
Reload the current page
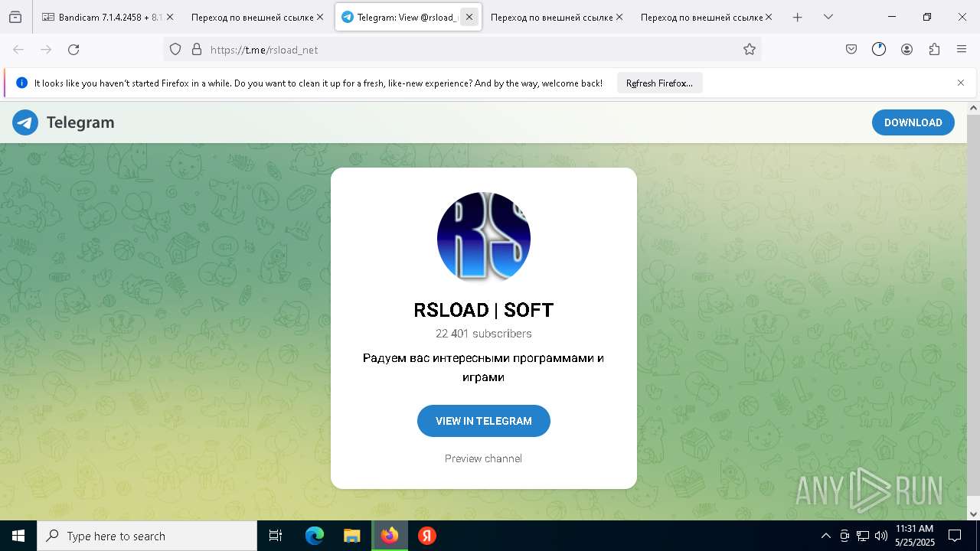point(73,49)
